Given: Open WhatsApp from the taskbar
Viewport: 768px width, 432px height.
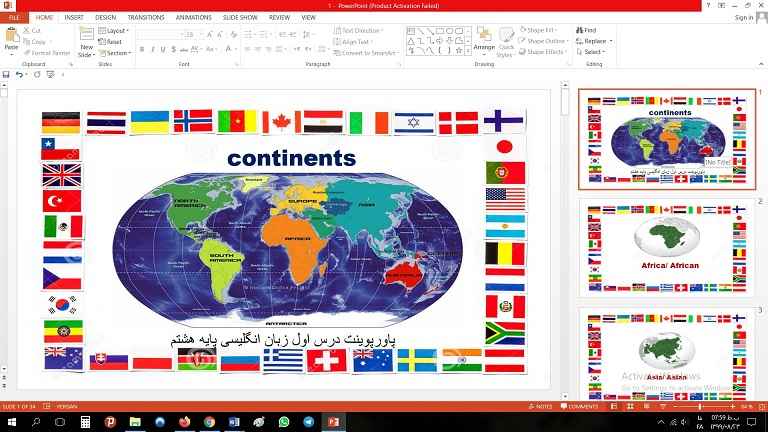Looking at the screenshot, I should coord(283,422).
